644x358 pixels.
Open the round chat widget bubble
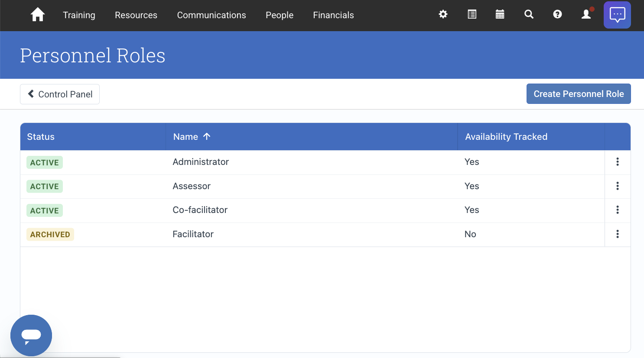tap(31, 335)
